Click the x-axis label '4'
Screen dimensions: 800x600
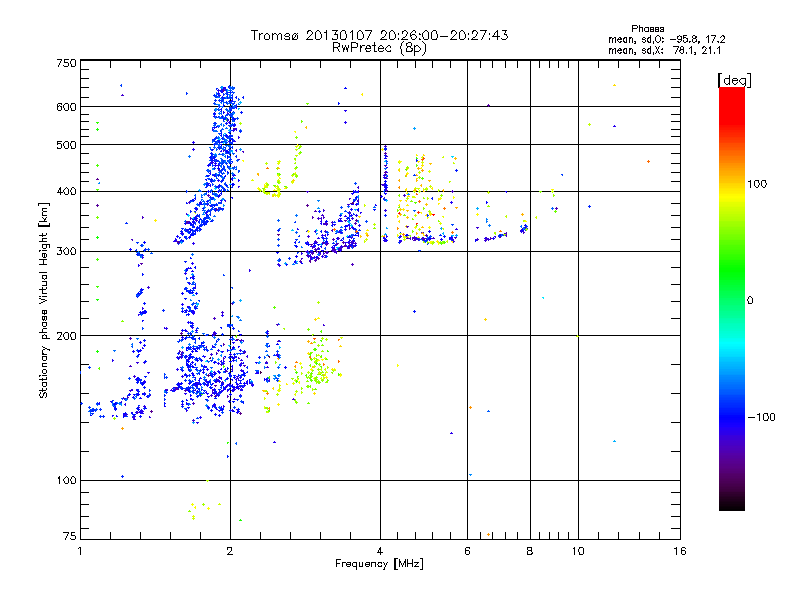click(380, 551)
